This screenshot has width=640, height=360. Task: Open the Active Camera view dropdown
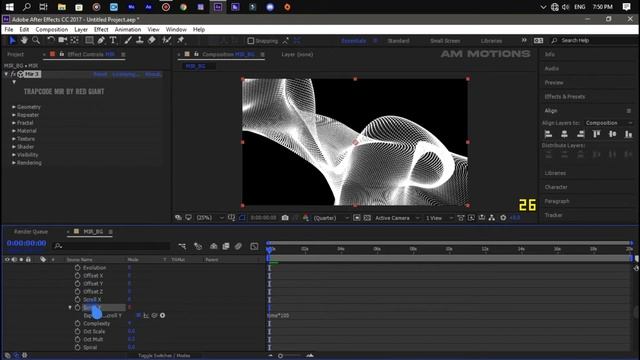tap(397, 218)
